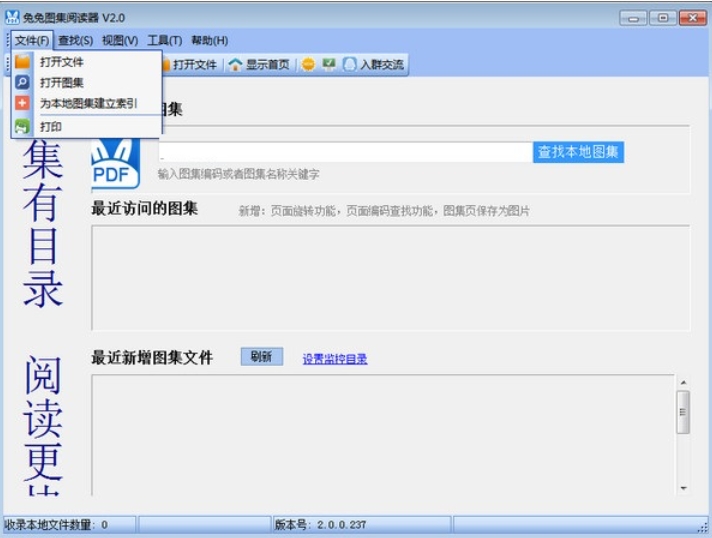Open the 工具(T) menu
The height and width of the screenshot is (538, 712).
164,40
